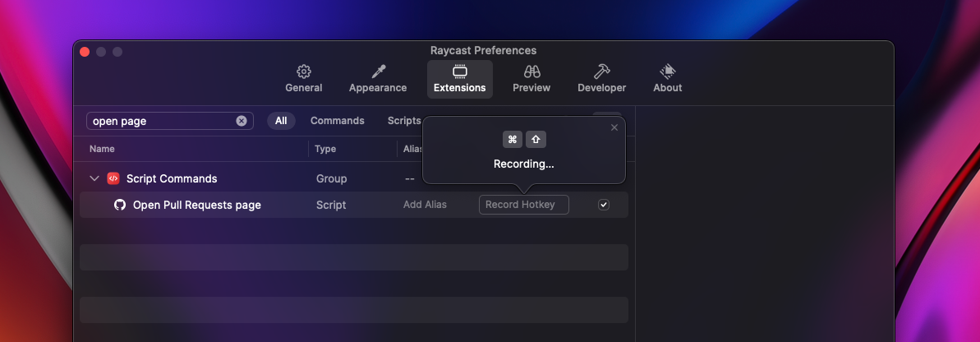Clear the search field with the X icon

coord(242,121)
